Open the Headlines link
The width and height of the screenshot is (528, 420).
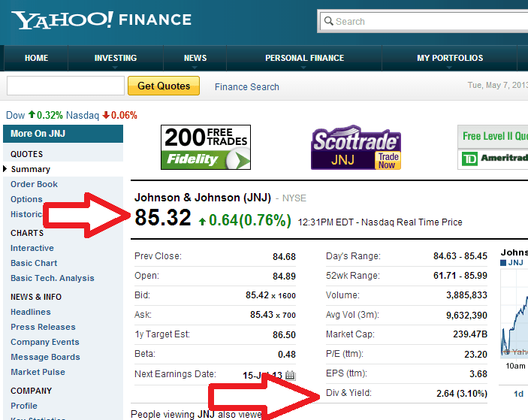(31, 312)
